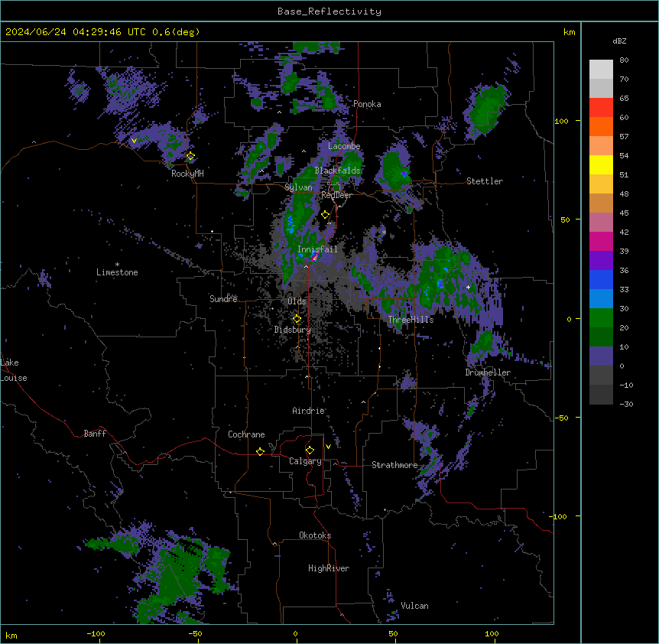Click the Banff city label
This screenshot has height=644, width=659.
95,434
